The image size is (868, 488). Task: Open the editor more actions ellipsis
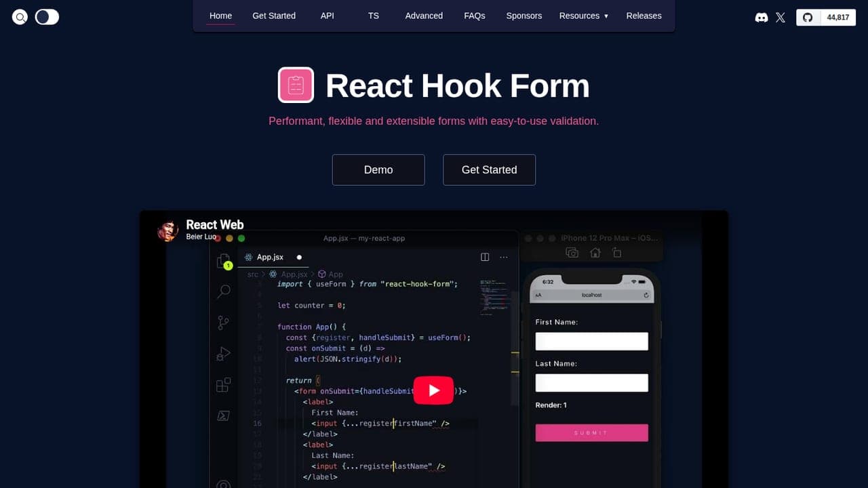click(x=504, y=257)
